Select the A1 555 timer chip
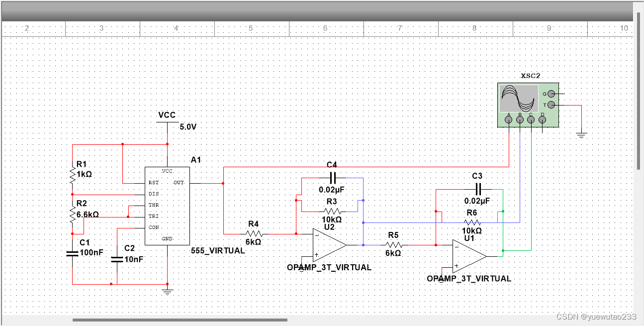Image resolution: width=644 pixels, height=326 pixels. tap(167, 206)
